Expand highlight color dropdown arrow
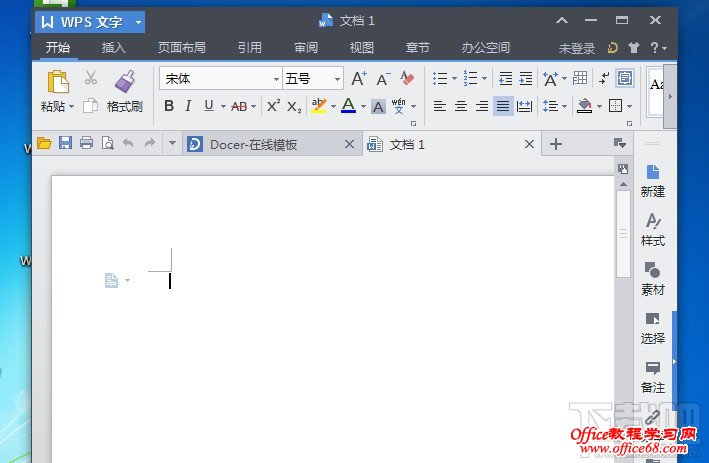The height and width of the screenshot is (463, 709). (333, 107)
